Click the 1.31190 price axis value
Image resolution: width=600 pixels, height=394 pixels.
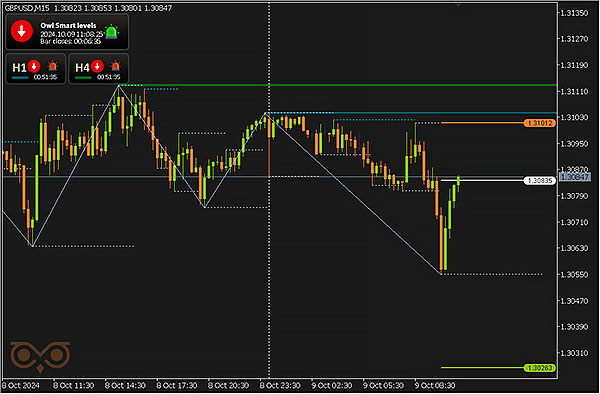[x=574, y=65]
